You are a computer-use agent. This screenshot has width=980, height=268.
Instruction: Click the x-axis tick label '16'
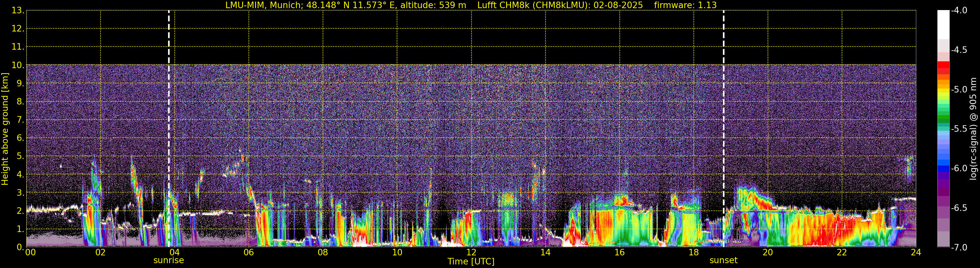click(619, 252)
